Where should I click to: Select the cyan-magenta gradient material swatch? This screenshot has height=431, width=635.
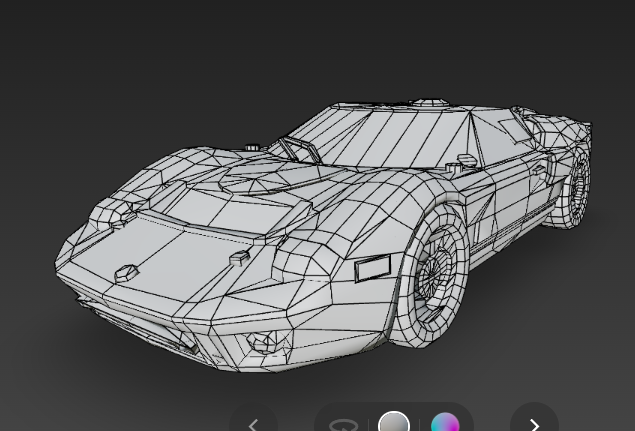[445, 422]
